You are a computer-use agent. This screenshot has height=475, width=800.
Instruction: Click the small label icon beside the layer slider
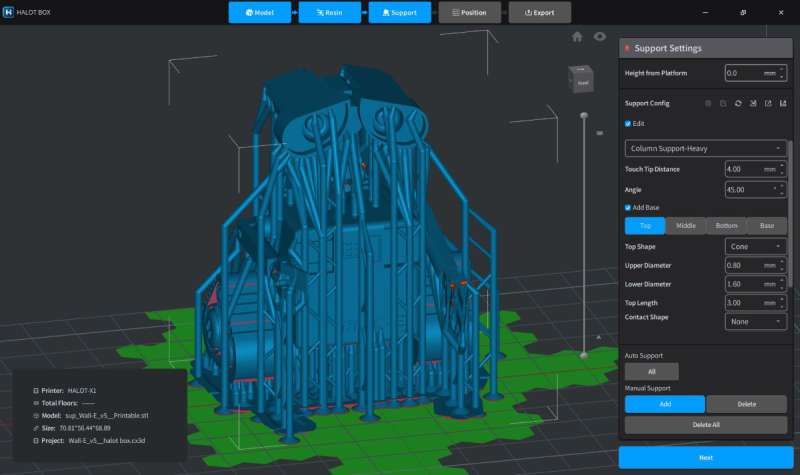pos(600,133)
